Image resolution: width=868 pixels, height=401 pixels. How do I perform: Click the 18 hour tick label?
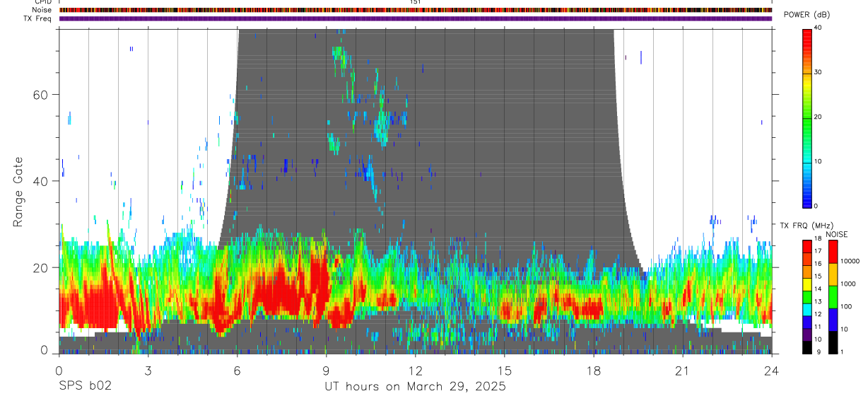[594, 371]
